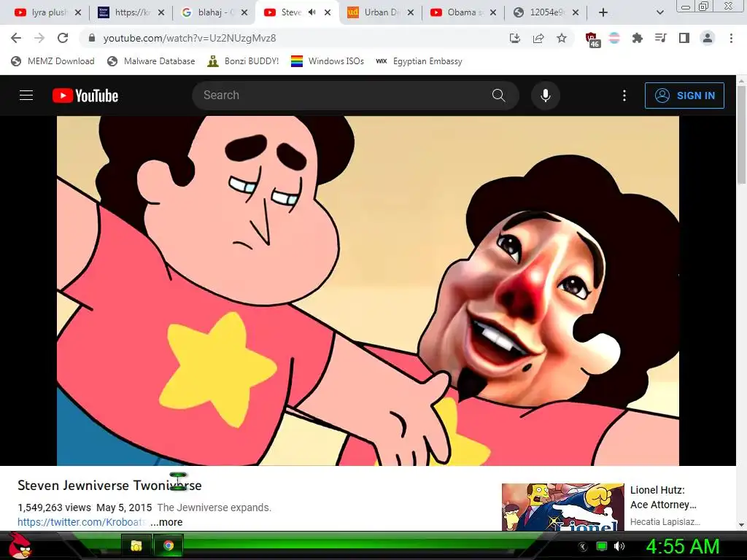The width and height of the screenshot is (747, 560).
Task: Open Malware Database bookmark
Action: pyautogui.click(x=151, y=61)
